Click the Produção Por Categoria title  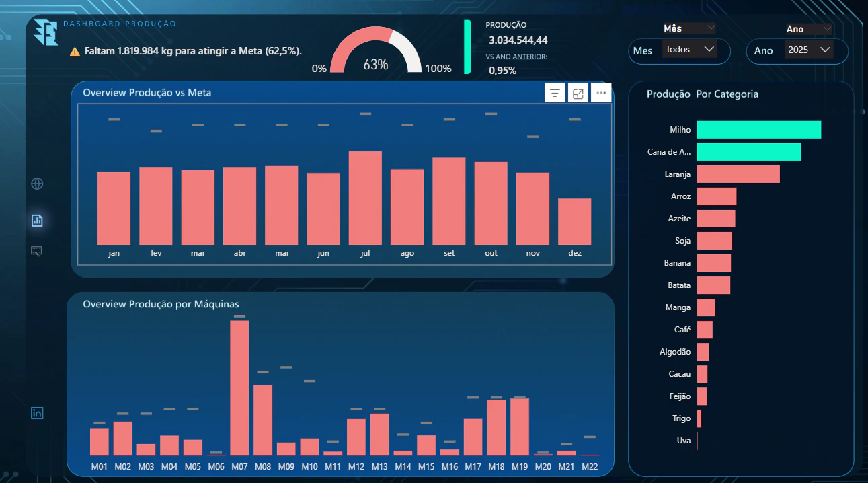click(703, 94)
